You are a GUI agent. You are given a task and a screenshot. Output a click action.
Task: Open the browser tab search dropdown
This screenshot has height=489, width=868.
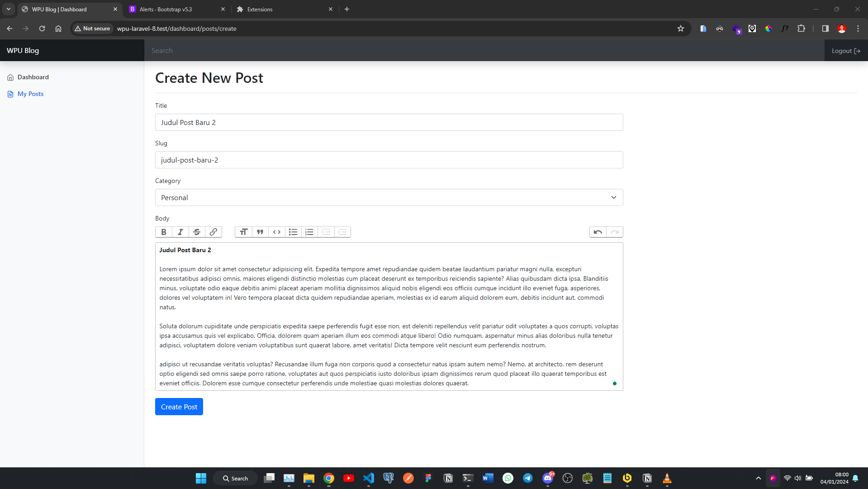[8, 9]
